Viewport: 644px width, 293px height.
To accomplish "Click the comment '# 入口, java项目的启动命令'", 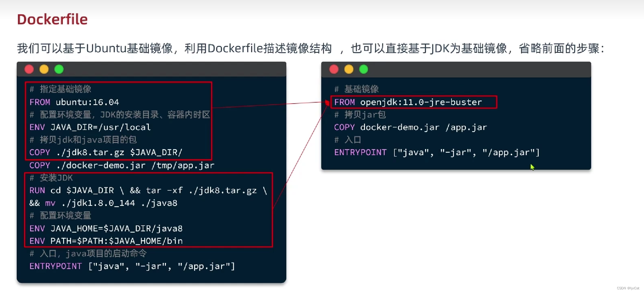I will [88, 254].
